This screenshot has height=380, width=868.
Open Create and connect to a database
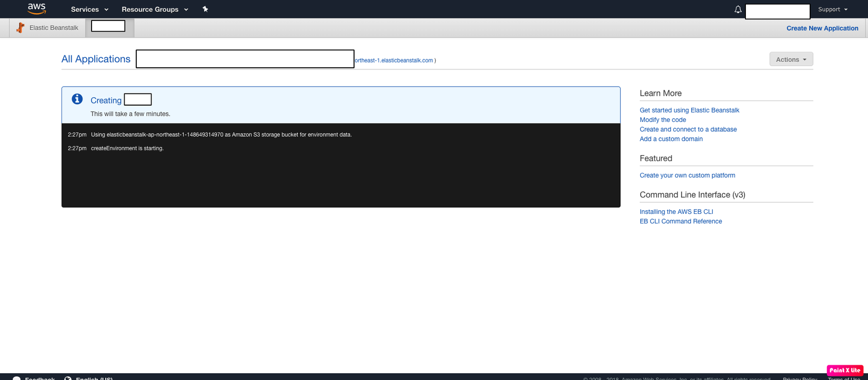click(x=688, y=129)
